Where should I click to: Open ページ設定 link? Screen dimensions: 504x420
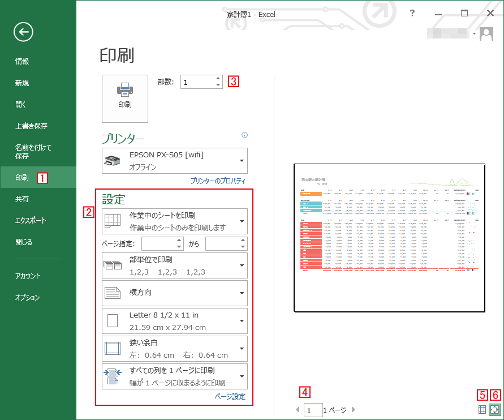point(230,397)
